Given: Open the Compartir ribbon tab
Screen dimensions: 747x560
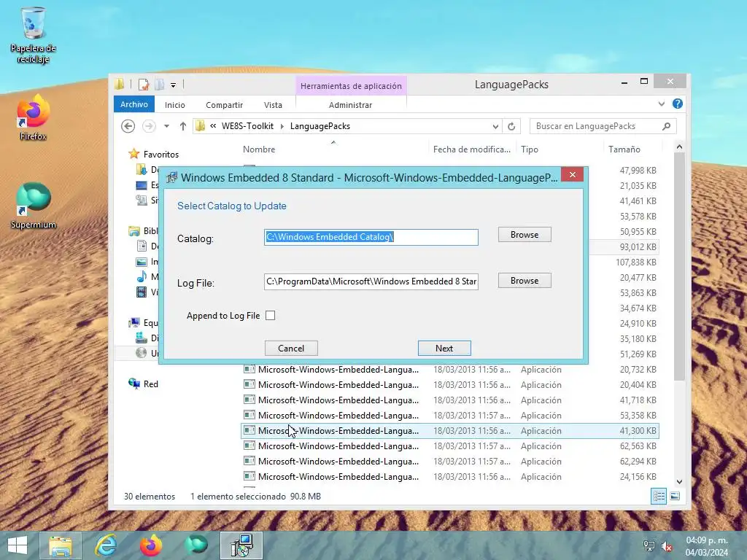Looking at the screenshot, I should coord(224,105).
